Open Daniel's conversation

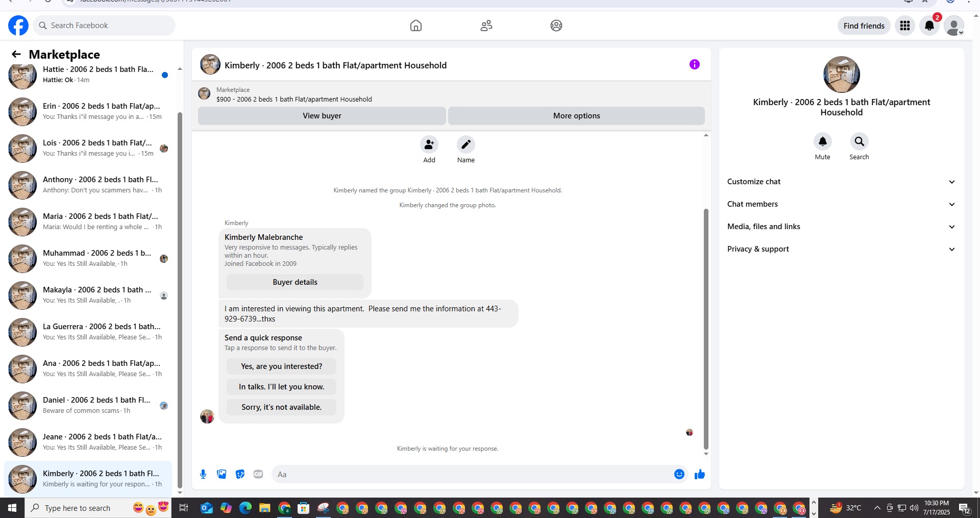click(x=88, y=405)
